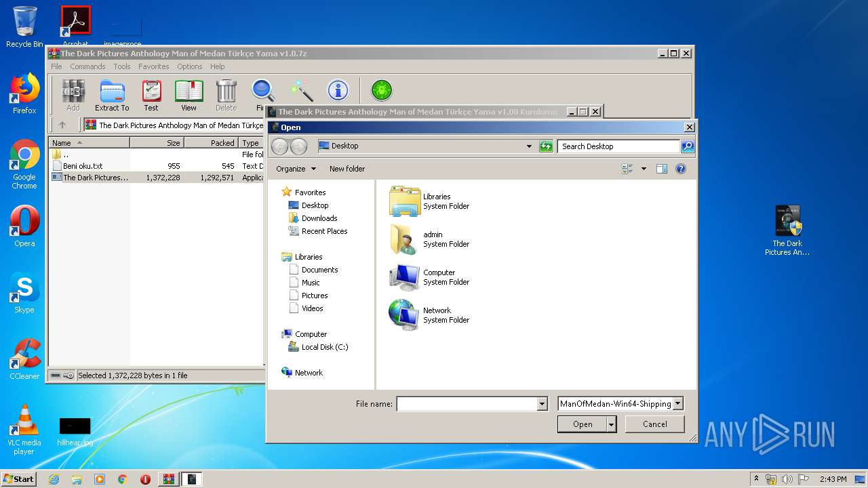Open the WinRAR File menu
The height and width of the screenshot is (488, 868).
coord(56,66)
